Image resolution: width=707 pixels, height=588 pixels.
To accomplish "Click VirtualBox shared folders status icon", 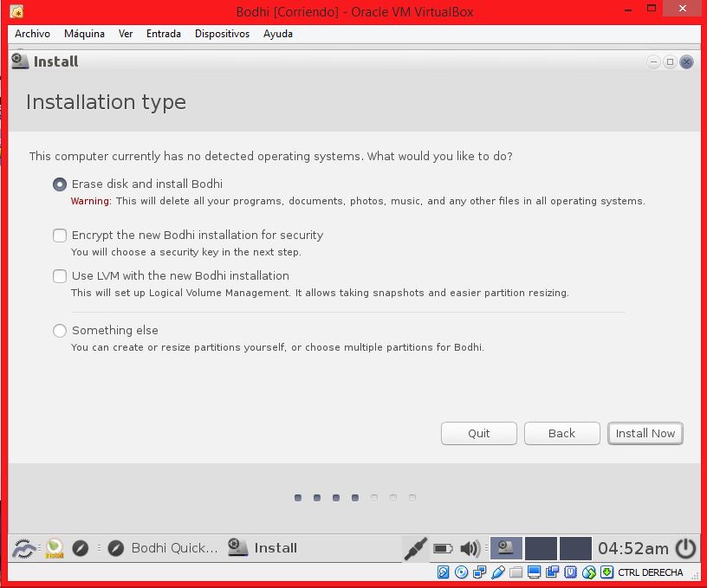I will pos(516,572).
